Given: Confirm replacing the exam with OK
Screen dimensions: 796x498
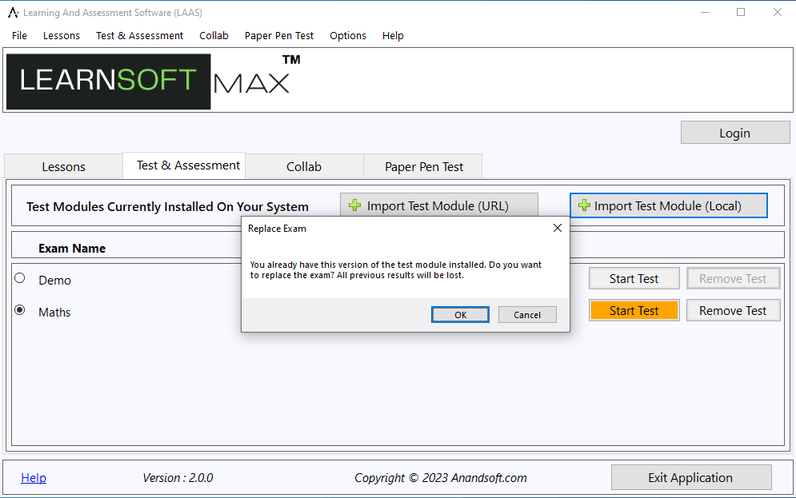Looking at the screenshot, I should coord(460,314).
